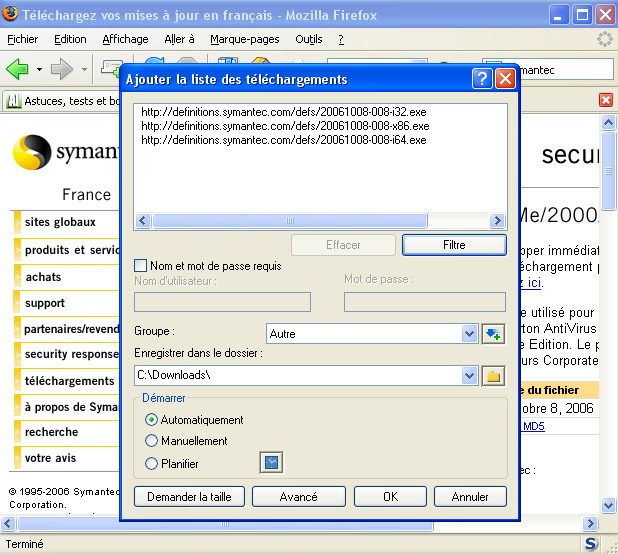618x554 pixels.
Task: Close the Ajouter la liste des téléchargements dialog
Action: [505, 79]
